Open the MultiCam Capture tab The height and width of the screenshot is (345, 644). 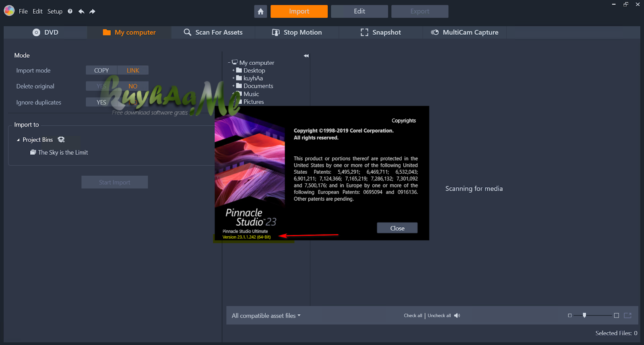[x=464, y=32]
